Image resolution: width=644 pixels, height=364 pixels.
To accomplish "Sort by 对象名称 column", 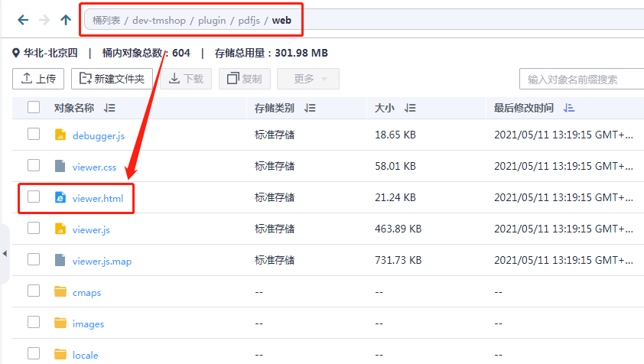I will pyautogui.click(x=109, y=108).
